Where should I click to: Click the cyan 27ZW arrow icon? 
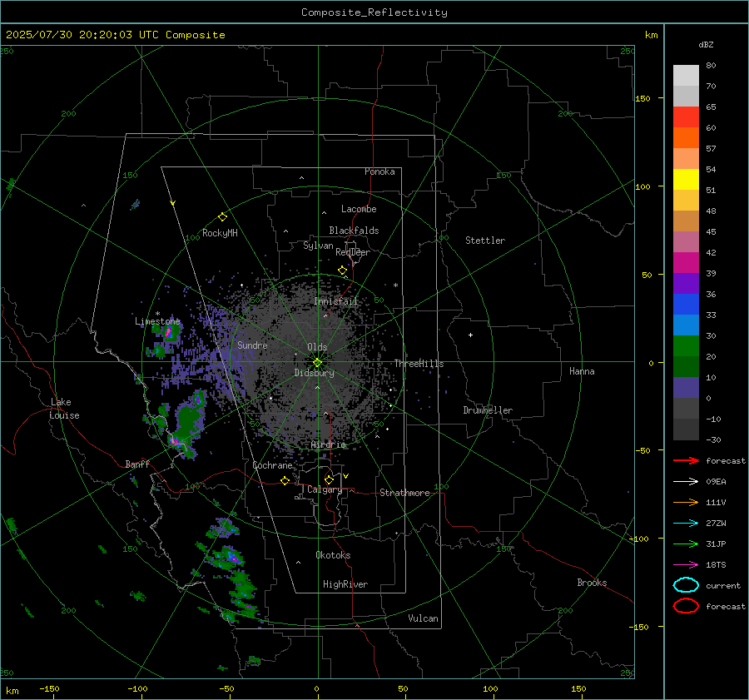coord(686,524)
